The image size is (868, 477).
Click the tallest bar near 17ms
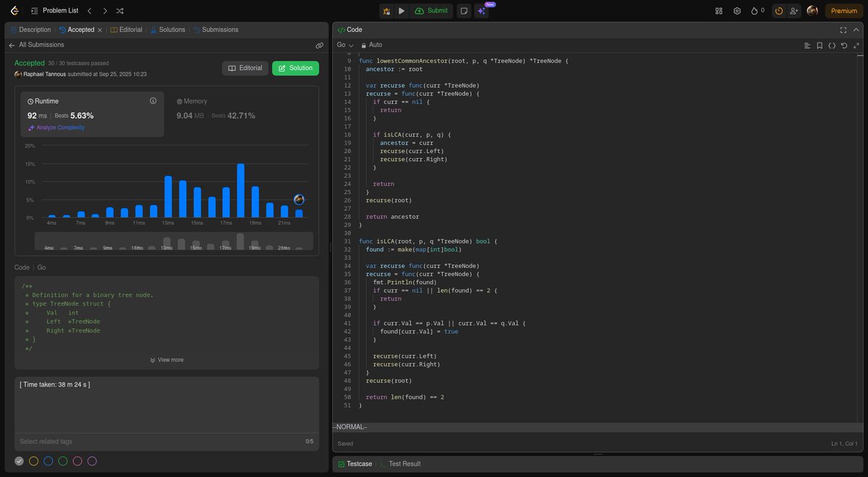pyautogui.click(x=241, y=190)
